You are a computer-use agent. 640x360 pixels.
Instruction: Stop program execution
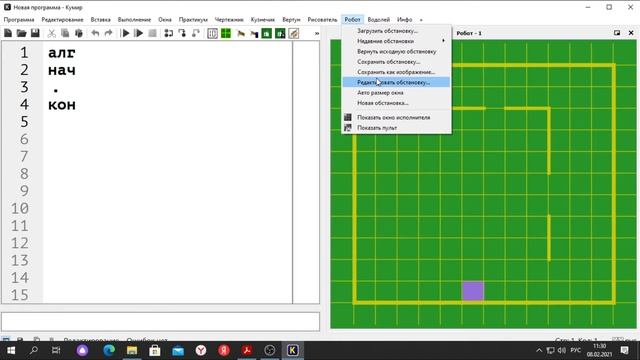[x=152, y=33]
